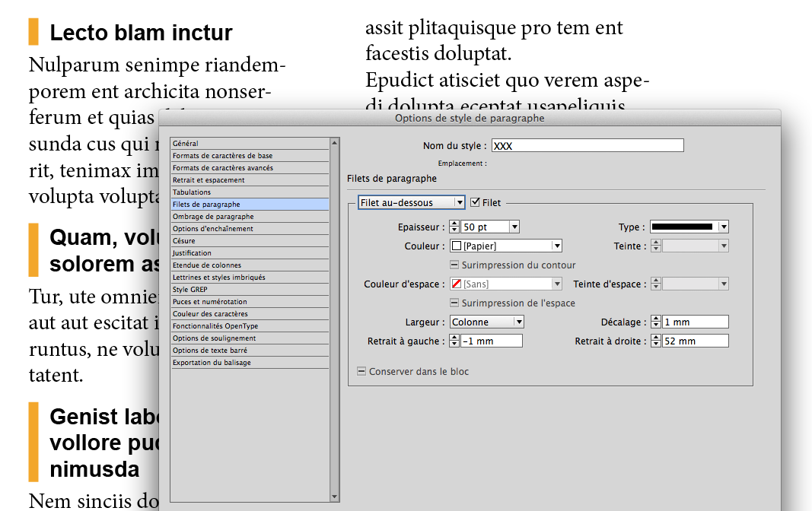The height and width of the screenshot is (511, 812).
Task: Open the Couleur [Papier] dropdown
Action: (506, 246)
